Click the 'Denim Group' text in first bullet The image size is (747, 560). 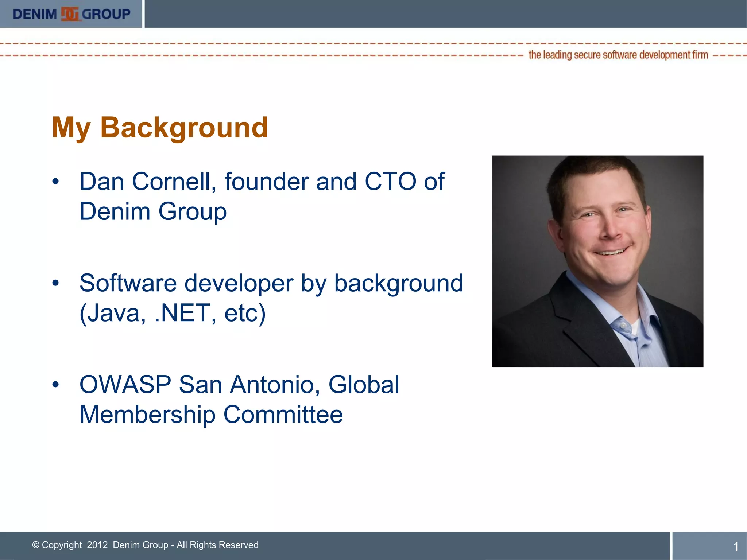[x=153, y=211]
